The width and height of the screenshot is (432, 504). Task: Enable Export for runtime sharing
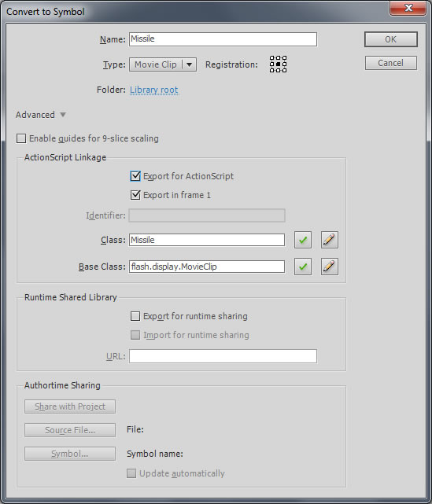(x=135, y=316)
